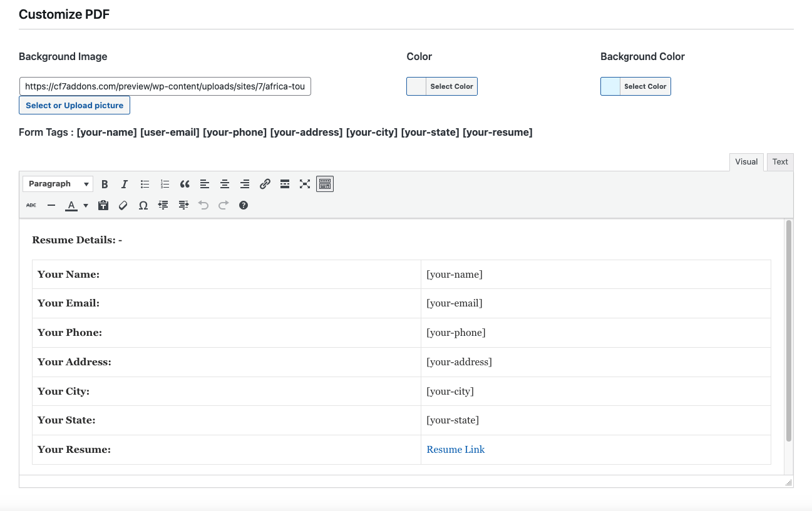Click the insert/edit link icon
This screenshot has width=812, height=511.
pyautogui.click(x=265, y=184)
